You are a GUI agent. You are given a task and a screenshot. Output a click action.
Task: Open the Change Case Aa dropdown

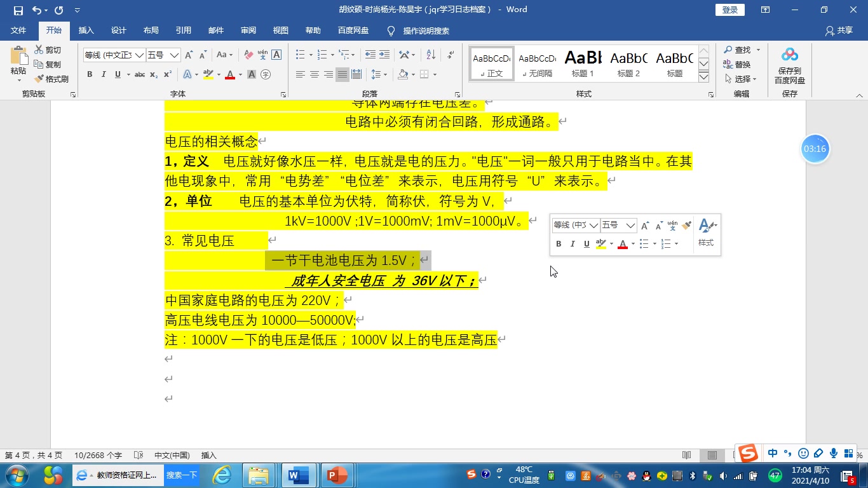pyautogui.click(x=225, y=55)
